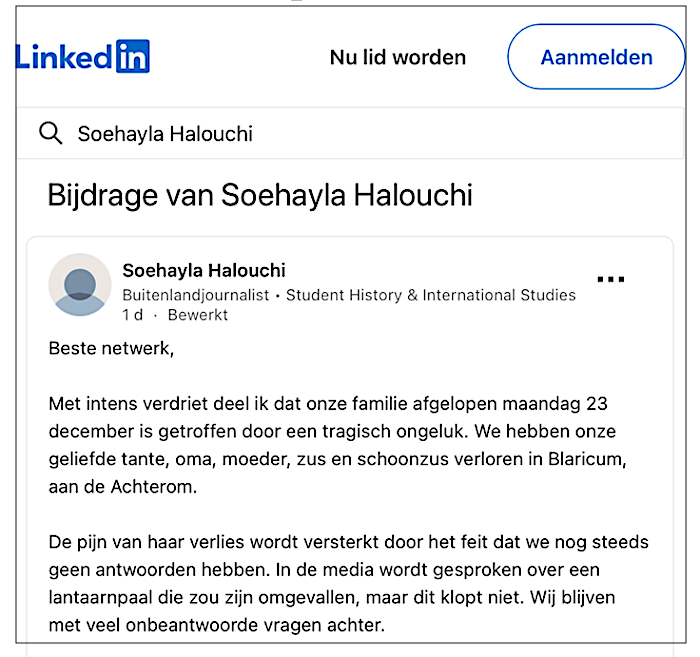Click the 'Bijdrage van Soehayla Halouchi' heading
Screen dimensions: 700x657
[x=260, y=195]
